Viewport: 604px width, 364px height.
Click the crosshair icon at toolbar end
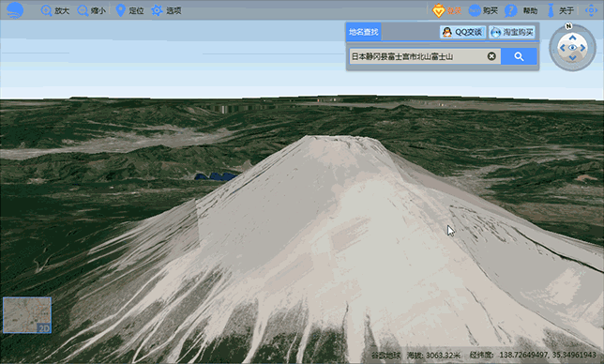click(x=591, y=10)
